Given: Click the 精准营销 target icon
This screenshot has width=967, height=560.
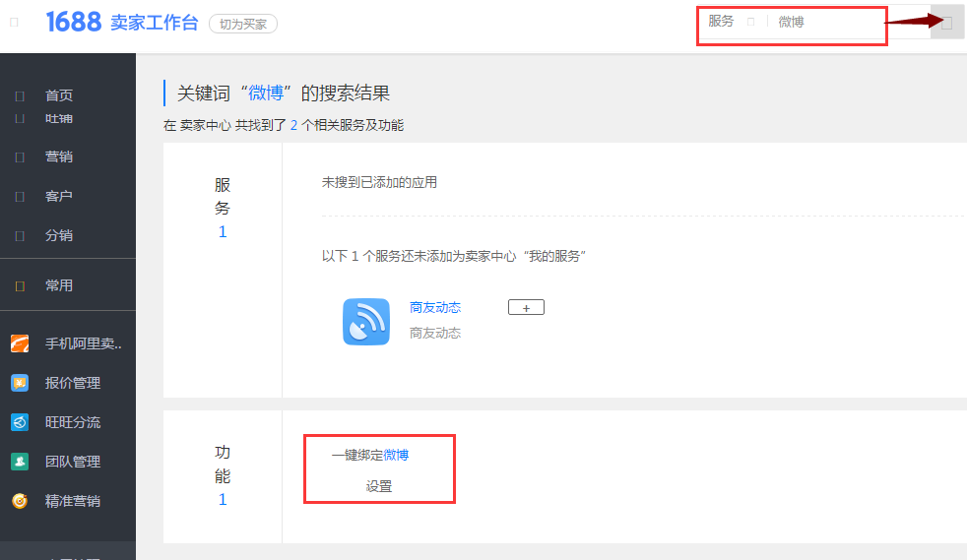Looking at the screenshot, I should click(x=20, y=501).
